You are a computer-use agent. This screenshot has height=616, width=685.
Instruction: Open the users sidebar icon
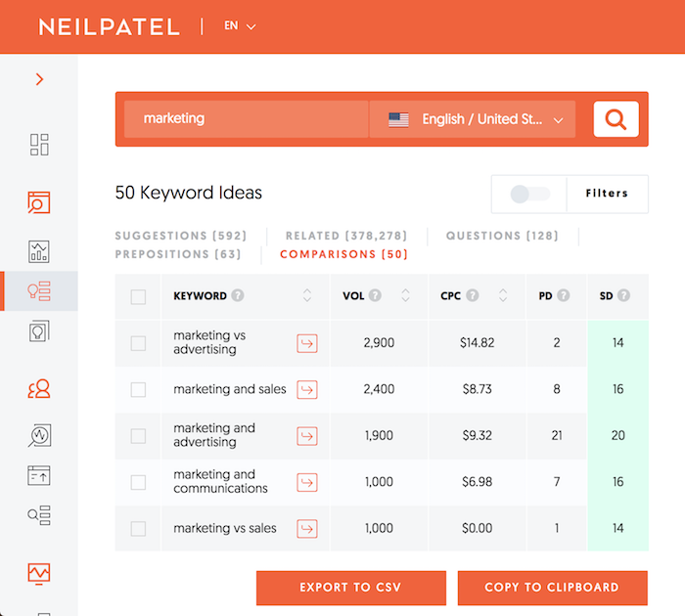click(x=39, y=388)
